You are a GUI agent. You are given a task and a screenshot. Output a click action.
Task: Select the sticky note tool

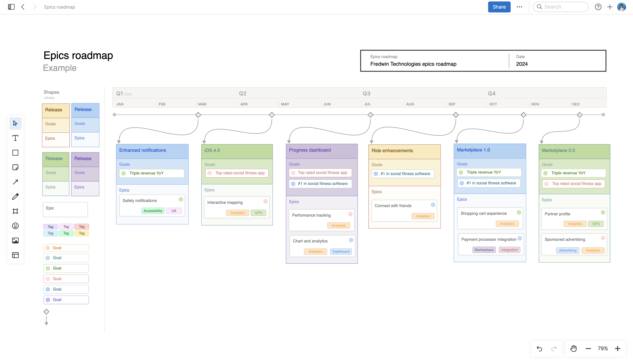point(15,167)
